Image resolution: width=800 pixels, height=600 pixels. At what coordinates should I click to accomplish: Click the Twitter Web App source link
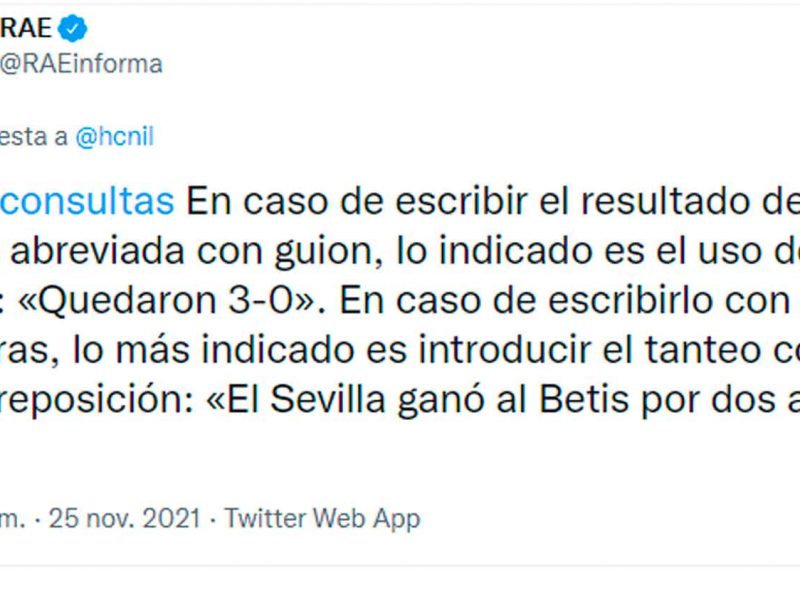point(322,518)
